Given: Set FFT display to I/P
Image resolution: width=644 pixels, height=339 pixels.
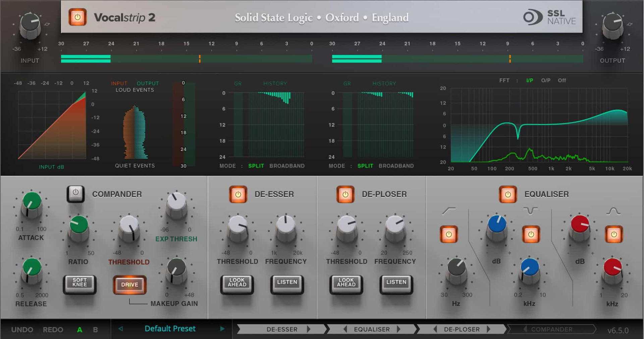Looking at the screenshot, I should pyautogui.click(x=530, y=80).
